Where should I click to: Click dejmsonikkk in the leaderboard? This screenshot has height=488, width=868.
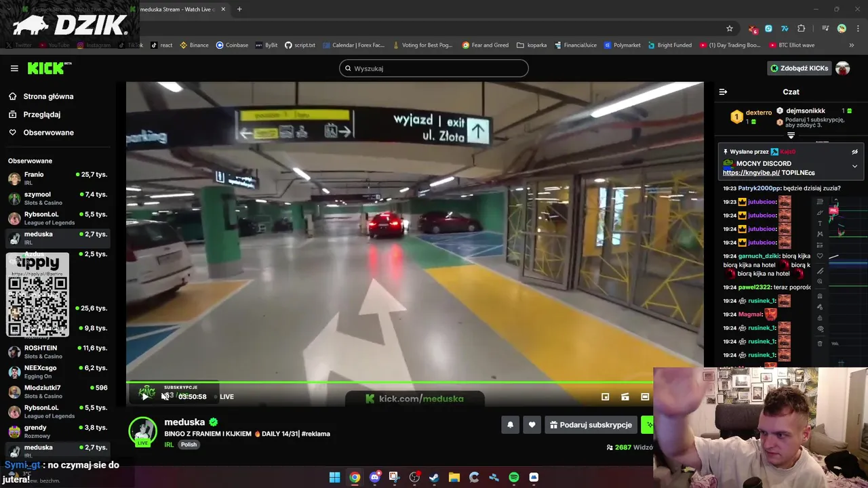click(806, 110)
